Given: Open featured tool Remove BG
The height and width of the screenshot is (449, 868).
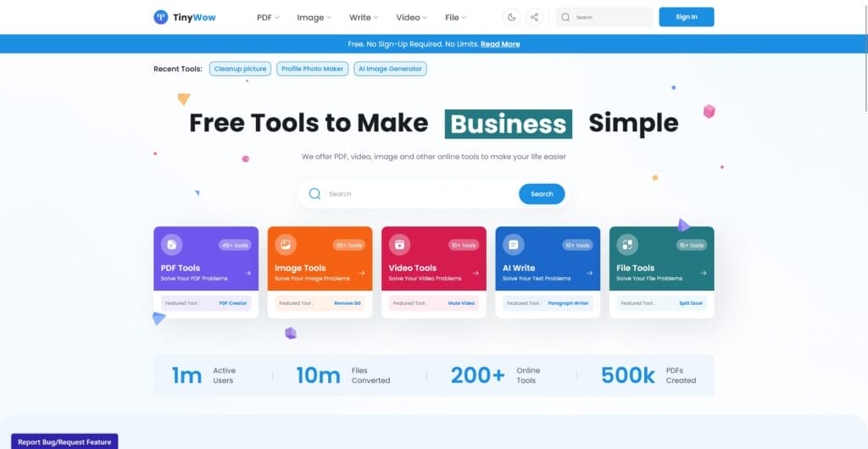Looking at the screenshot, I should click(x=348, y=303).
